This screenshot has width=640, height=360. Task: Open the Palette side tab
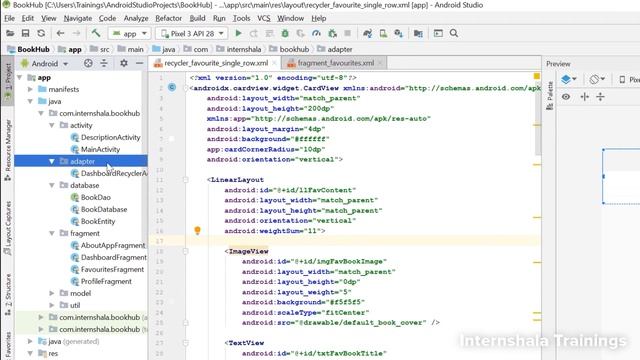(x=550, y=96)
